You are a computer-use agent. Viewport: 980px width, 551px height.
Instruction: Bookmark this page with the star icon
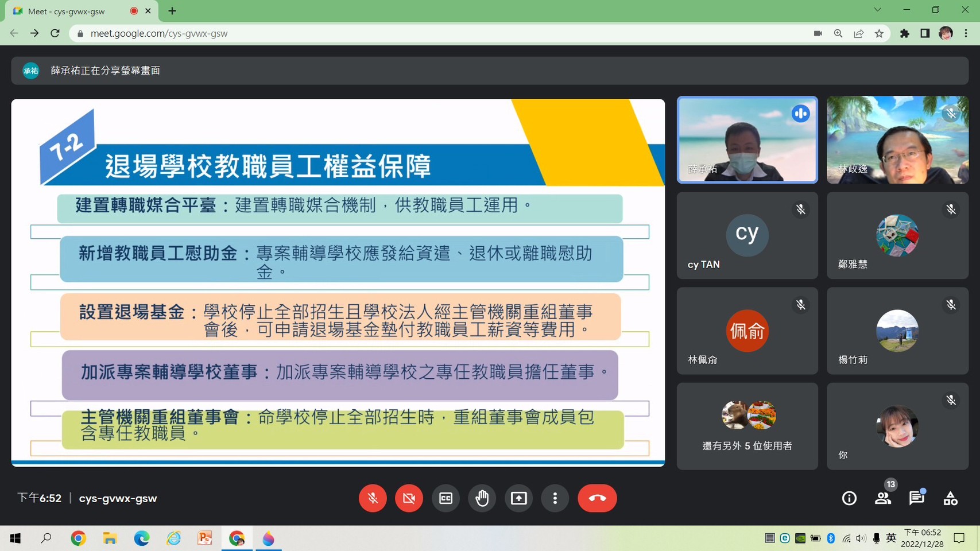tap(879, 33)
